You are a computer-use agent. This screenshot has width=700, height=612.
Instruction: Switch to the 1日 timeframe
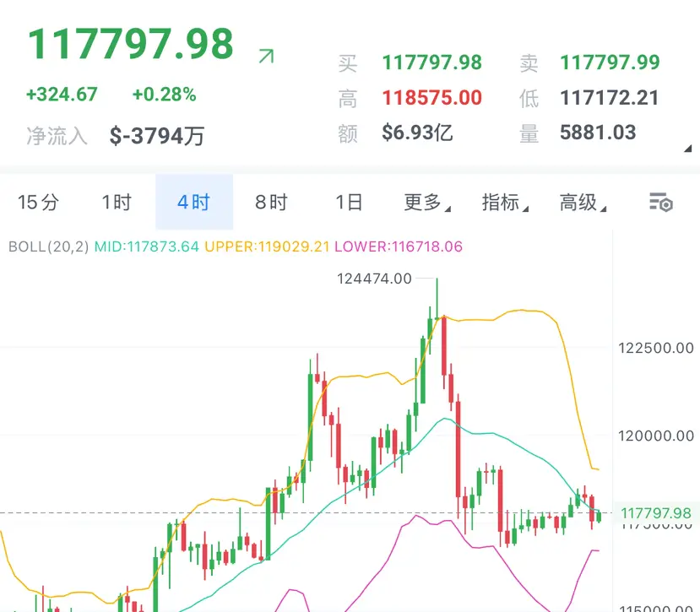click(349, 203)
